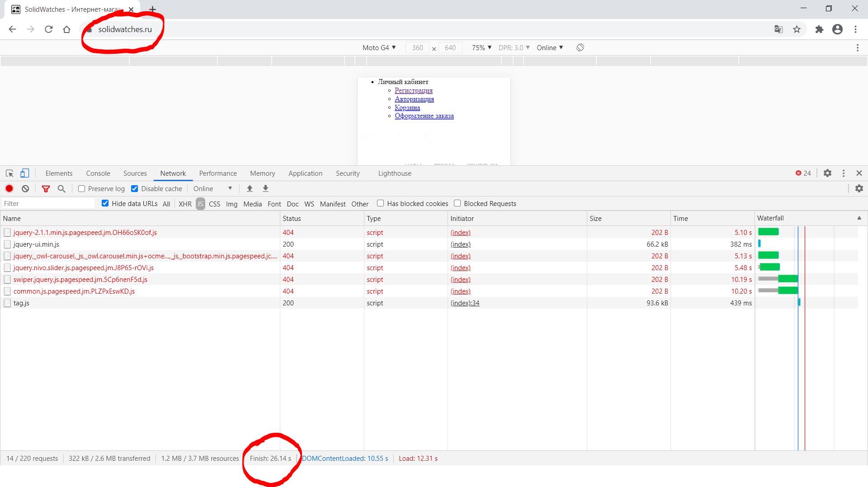868x487 pixels.
Task: Rotate the device viewport icon
Action: [x=580, y=47]
